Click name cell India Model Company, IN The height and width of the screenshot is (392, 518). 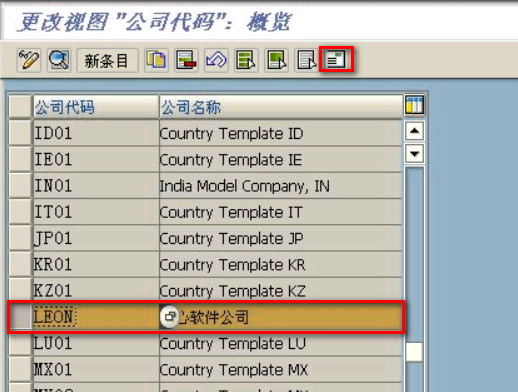[281, 186]
